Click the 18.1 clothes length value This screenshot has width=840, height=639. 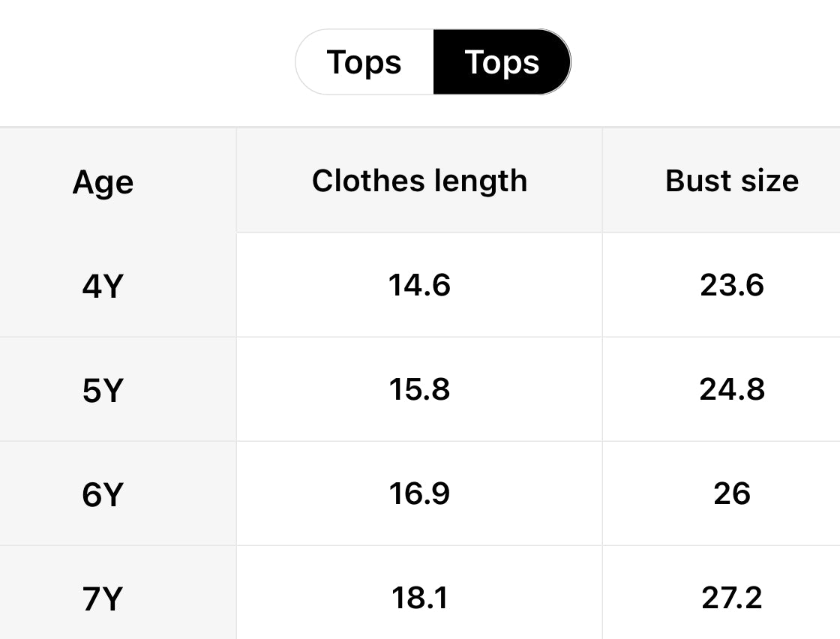[419, 598]
